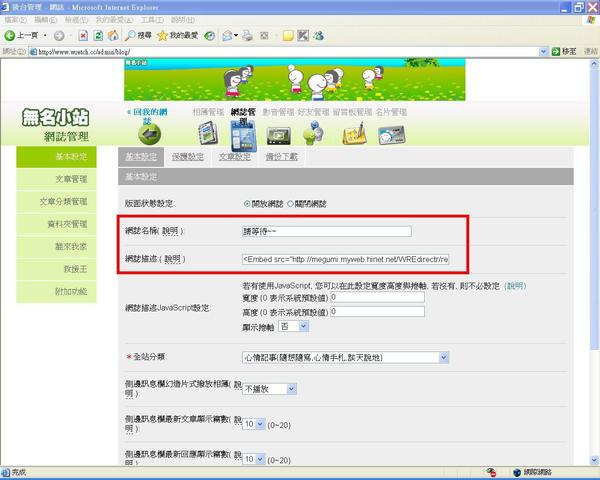This screenshot has width=600, height=480.
Task: Click the page scrollbar up arrow
Action: [x=594, y=64]
